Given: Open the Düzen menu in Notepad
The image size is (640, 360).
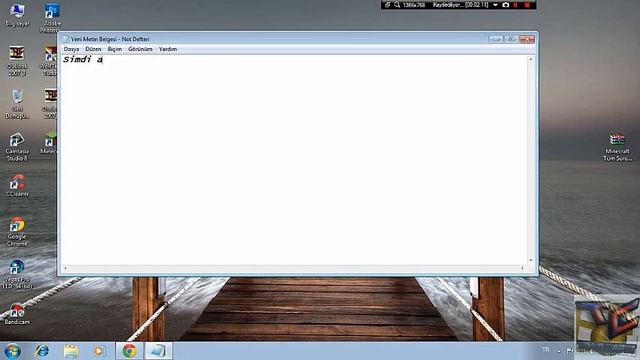Looking at the screenshot, I should point(93,49).
